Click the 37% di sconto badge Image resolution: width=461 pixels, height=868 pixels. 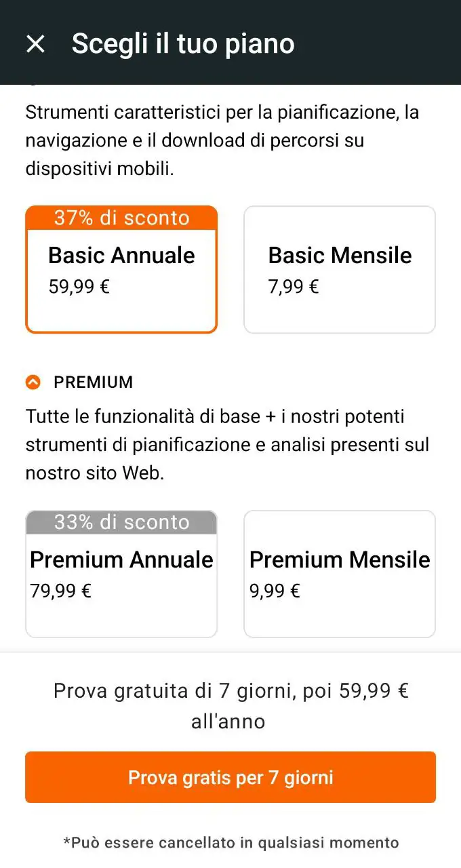pos(121,218)
